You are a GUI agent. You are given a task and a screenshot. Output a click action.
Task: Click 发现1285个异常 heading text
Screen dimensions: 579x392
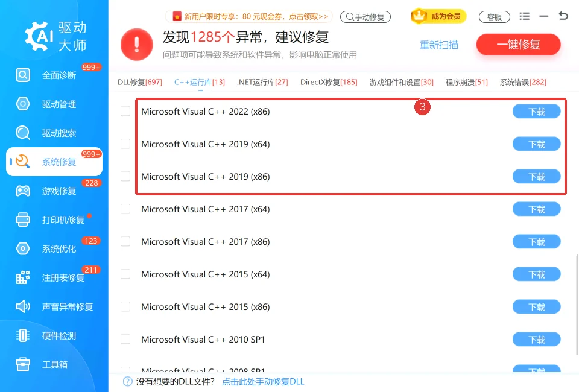245,37
